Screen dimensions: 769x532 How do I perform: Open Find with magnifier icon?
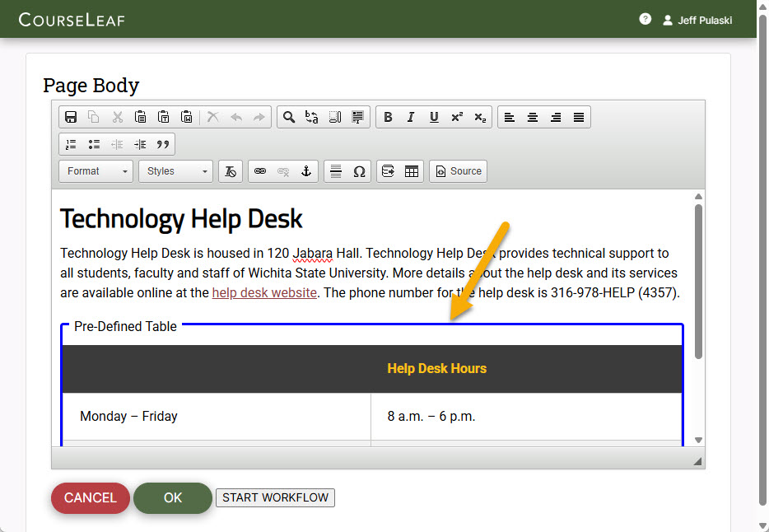[x=289, y=117]
